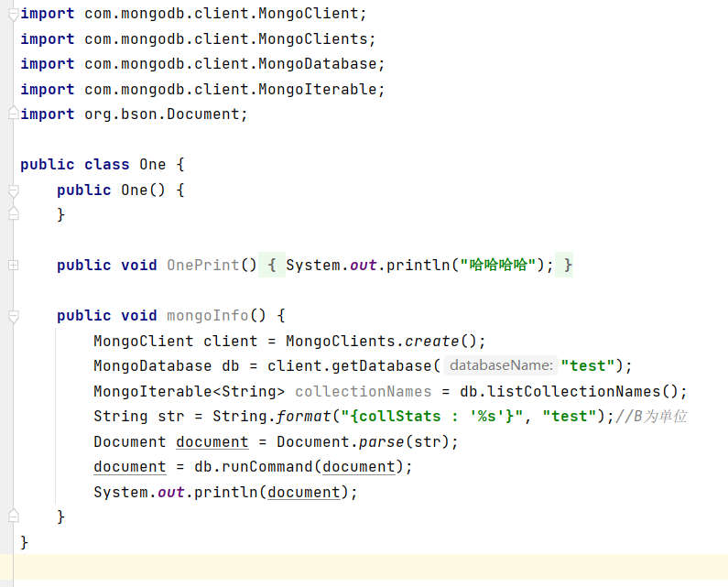Click the final closing brace of class One
Screen dimensions: 728x587
tap(24, 542)
